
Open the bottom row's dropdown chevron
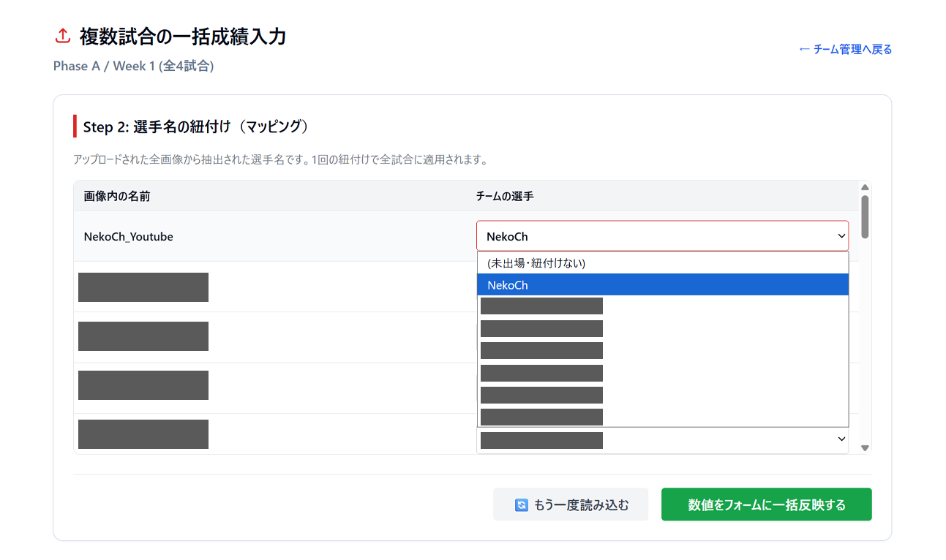841,439
